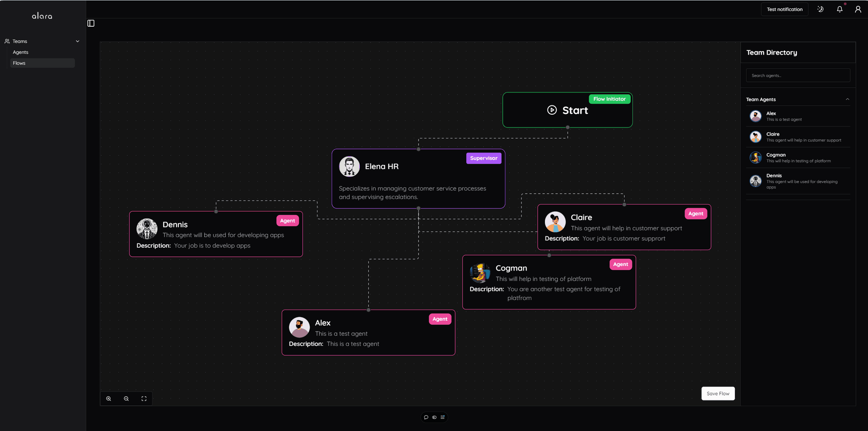Expand the Teams menu in sidebar
Viewport: 868px width, 431px height.
point(20,41)
